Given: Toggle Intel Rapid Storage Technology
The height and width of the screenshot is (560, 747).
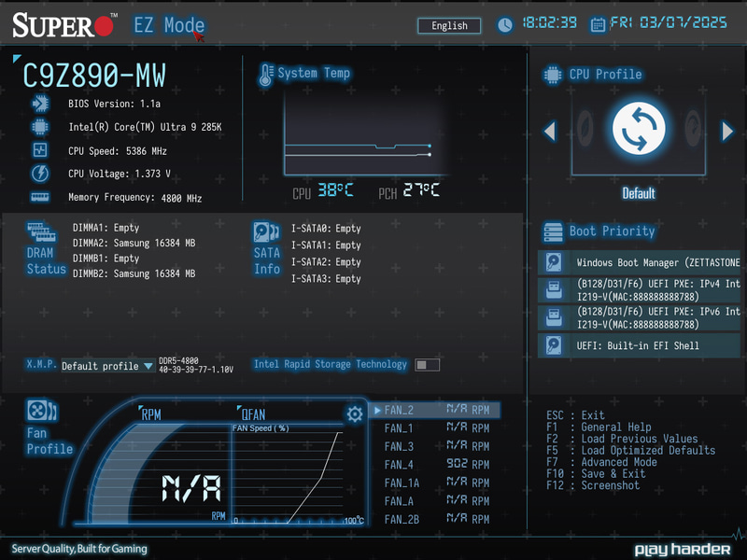Looking at the screenshot, I should pos(427,364).
